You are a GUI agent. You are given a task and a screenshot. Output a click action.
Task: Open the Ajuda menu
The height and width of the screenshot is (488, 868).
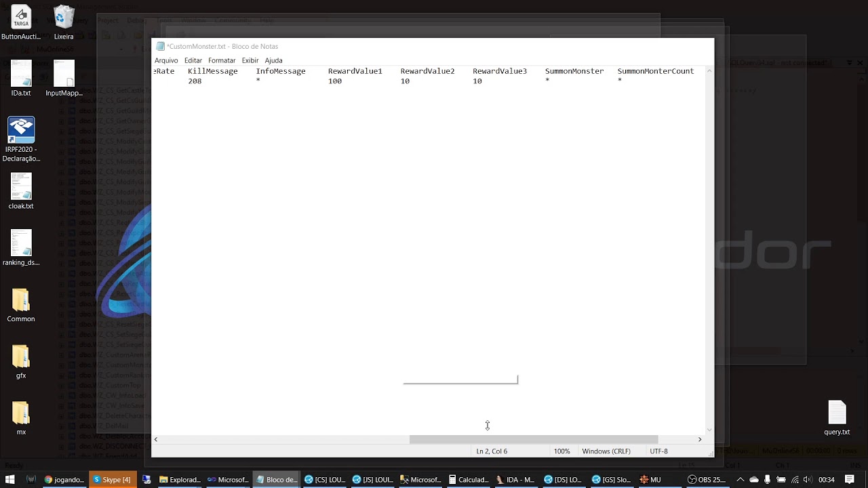273,60
